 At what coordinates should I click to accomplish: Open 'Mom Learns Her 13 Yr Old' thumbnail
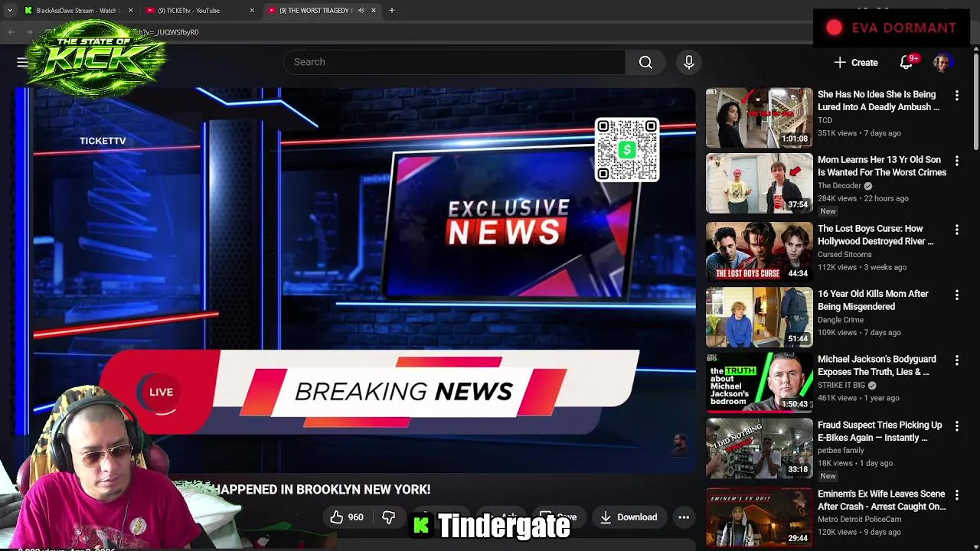coord(759,184)
